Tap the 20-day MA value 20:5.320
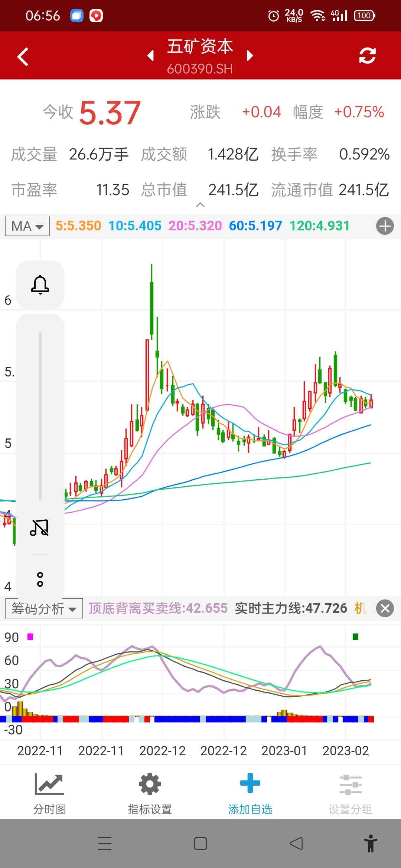Image resolution: width=401 pixels, height=868 pixels. (x=195, y=226)
